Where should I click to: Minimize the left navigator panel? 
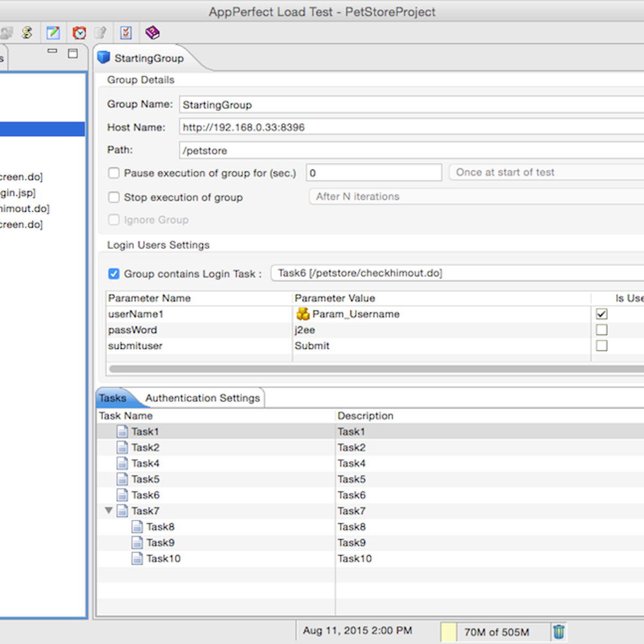coord(52,51)
